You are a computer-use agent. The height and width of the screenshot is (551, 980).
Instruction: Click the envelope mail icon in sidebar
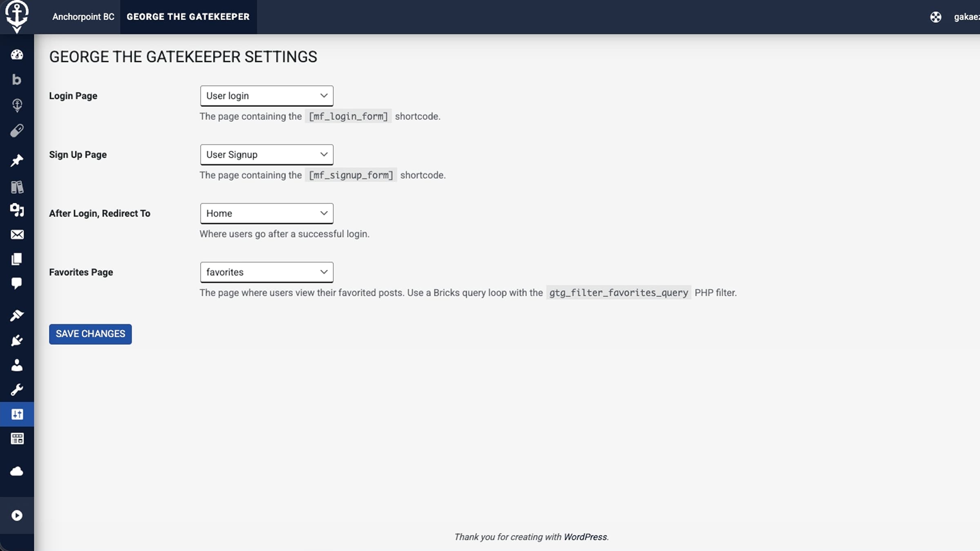17,235
